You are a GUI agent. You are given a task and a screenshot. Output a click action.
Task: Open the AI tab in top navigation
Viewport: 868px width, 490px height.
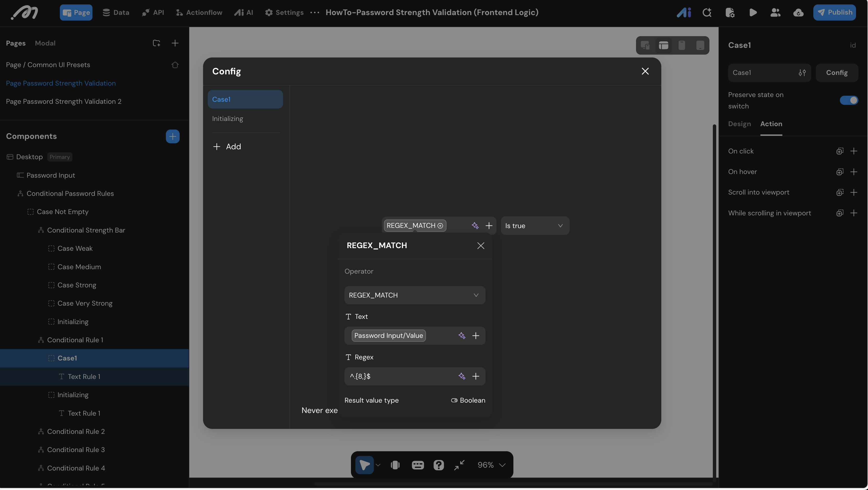click(x=244, y=12)
